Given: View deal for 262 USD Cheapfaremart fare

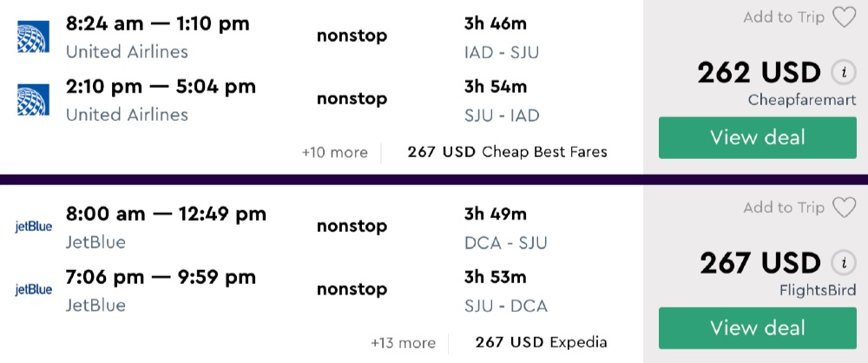Looking at the screenshot, I should 757,137.
